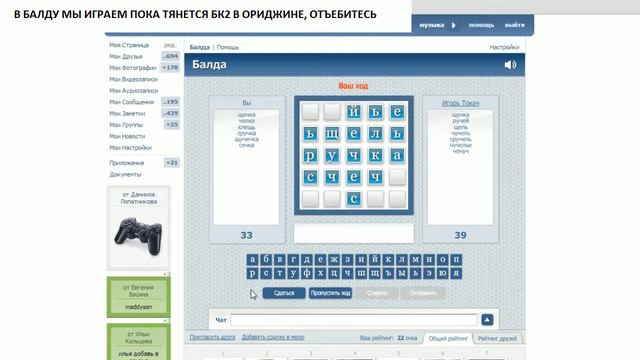Switch to Общий рейтинг tab
Screen dimensions: 640x360
(448, 338)
